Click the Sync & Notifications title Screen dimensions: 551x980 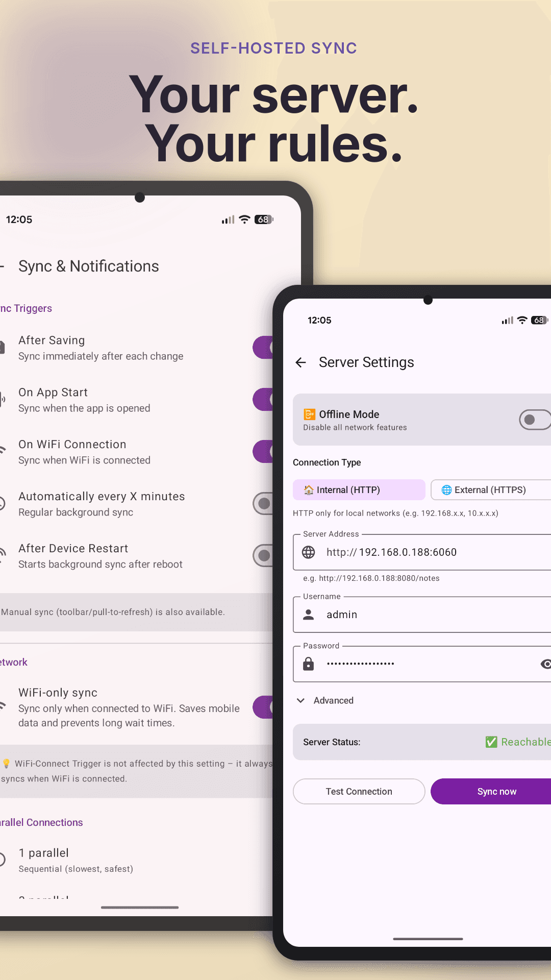89,266
